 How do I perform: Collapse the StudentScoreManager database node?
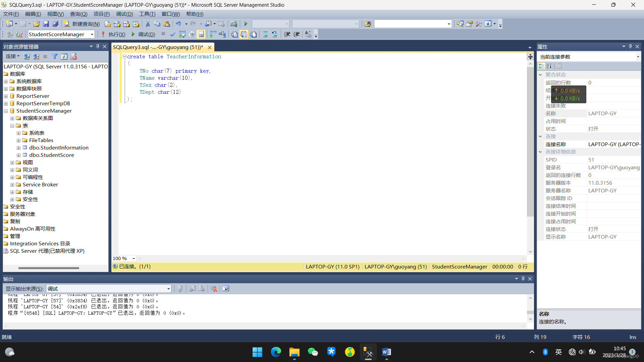click(6, 111)
